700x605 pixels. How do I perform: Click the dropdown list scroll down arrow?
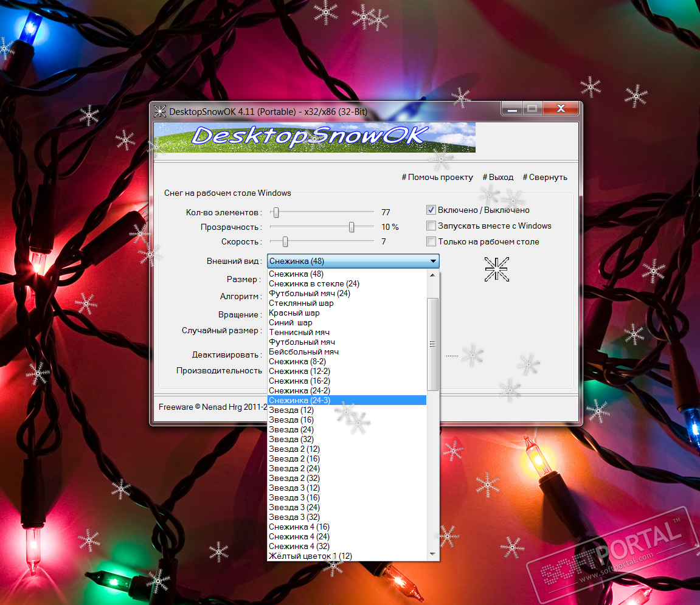[x=432, y=554]
